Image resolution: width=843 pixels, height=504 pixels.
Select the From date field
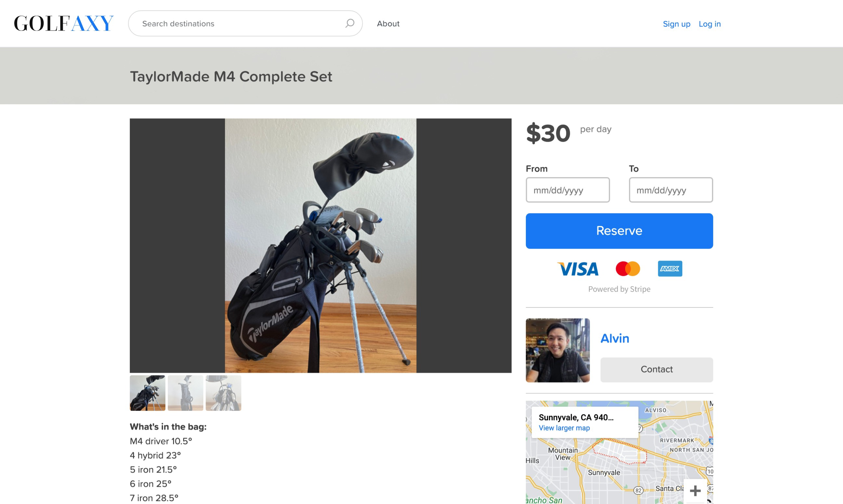pyautogui.click(x=568, y=190)
